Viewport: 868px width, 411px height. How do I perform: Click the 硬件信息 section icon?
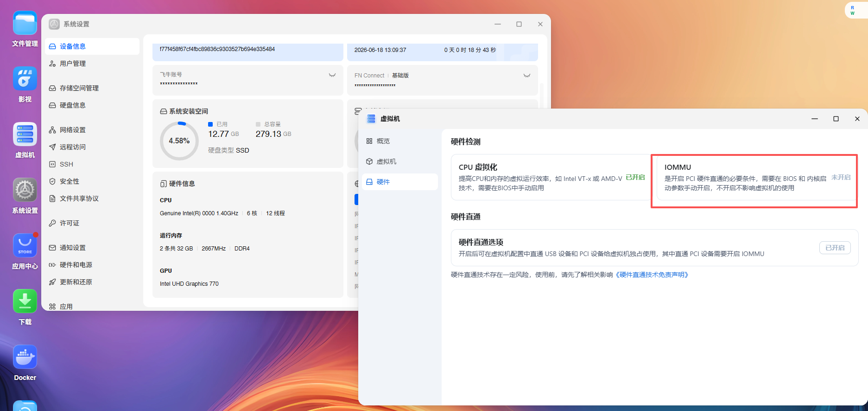[164, 184]
